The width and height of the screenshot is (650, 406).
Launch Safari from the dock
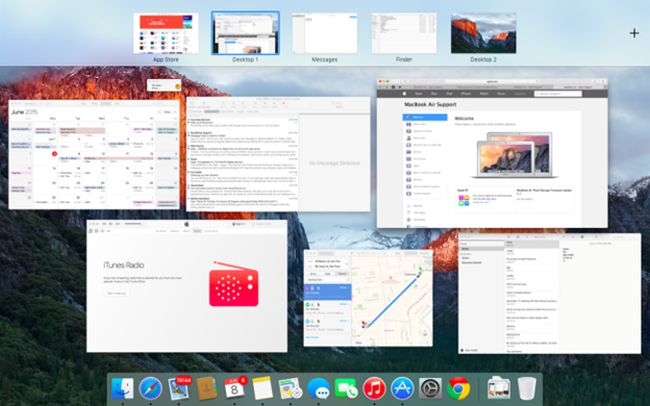coord(150,389)
